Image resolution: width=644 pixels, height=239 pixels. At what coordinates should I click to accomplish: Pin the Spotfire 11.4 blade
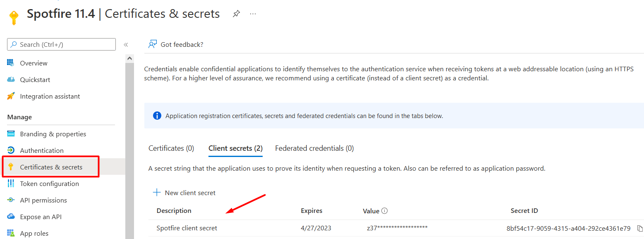click(236, 14)
